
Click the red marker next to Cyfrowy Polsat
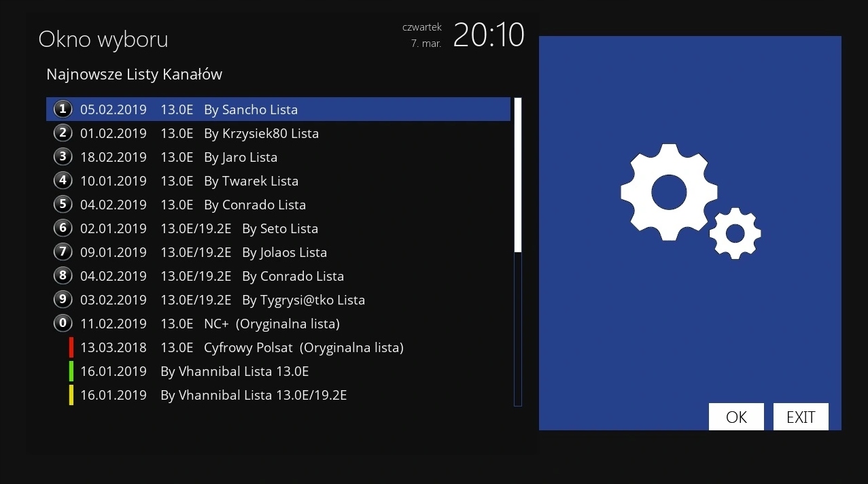tap(70, 347)
